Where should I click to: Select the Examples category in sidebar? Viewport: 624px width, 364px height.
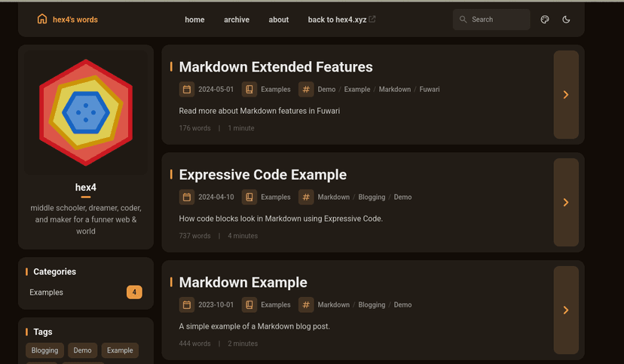click(47, 292)
